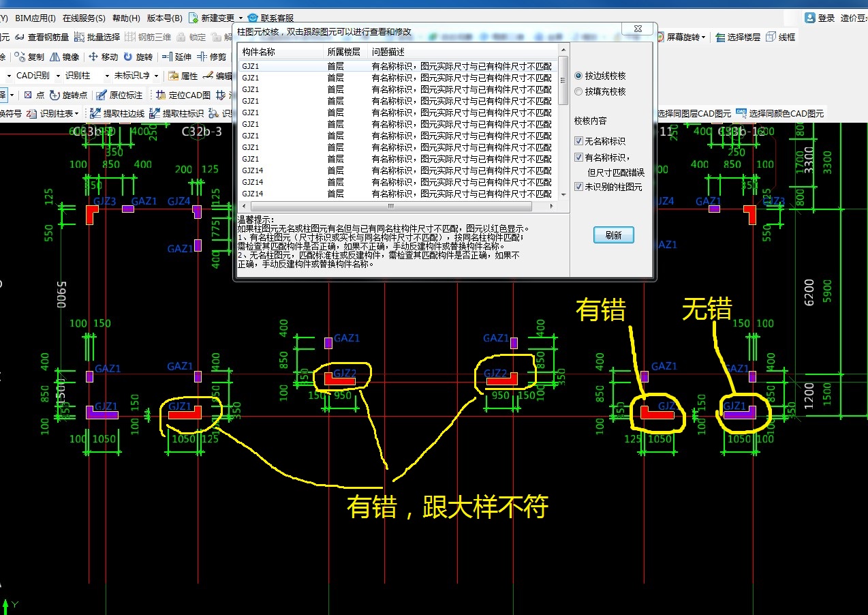
Task: Select the first GJZ14 row in list
Action: [x=398, y=170]
